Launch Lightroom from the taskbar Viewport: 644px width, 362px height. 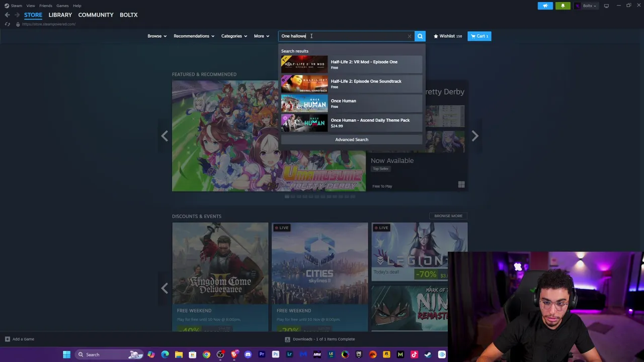click(289, 354)
